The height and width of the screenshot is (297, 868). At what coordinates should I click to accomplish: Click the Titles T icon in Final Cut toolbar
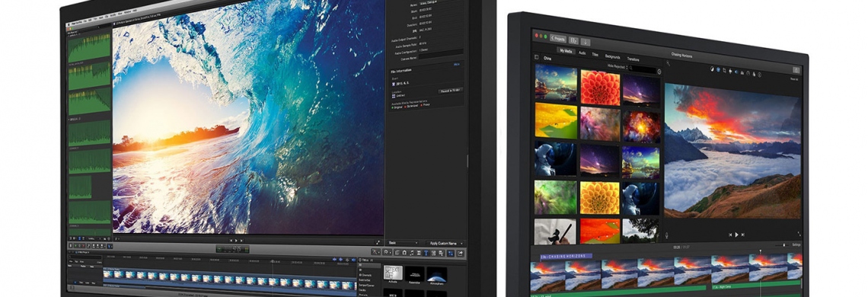coord(426,253)
